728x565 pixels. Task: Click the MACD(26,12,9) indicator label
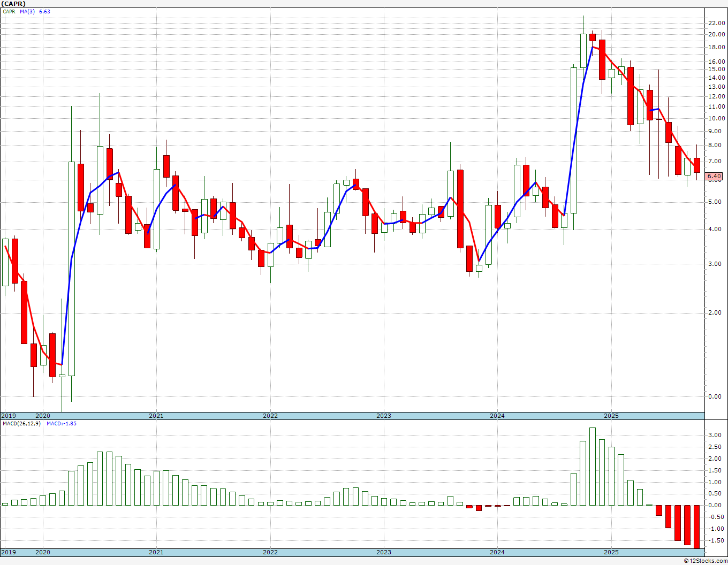click(21, 424)
